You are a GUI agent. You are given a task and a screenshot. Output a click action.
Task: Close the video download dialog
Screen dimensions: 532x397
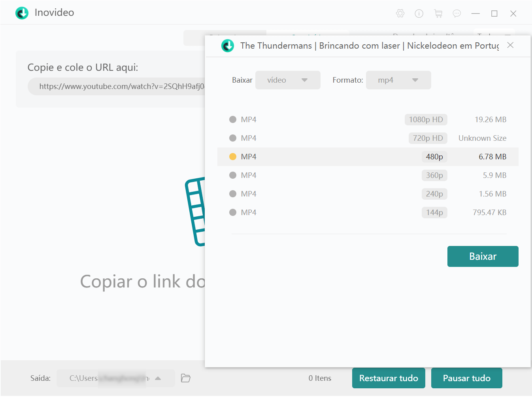click(x=510, y=45)
